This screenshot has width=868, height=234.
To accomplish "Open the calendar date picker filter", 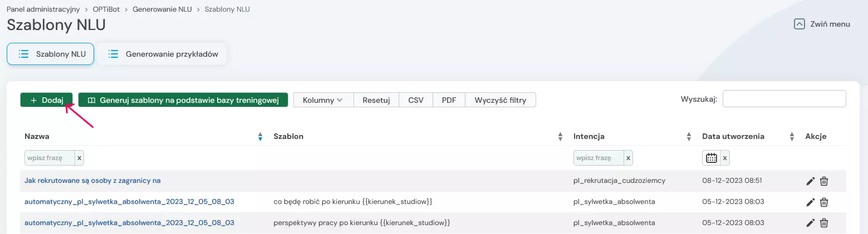I will (x=711, y=158).
